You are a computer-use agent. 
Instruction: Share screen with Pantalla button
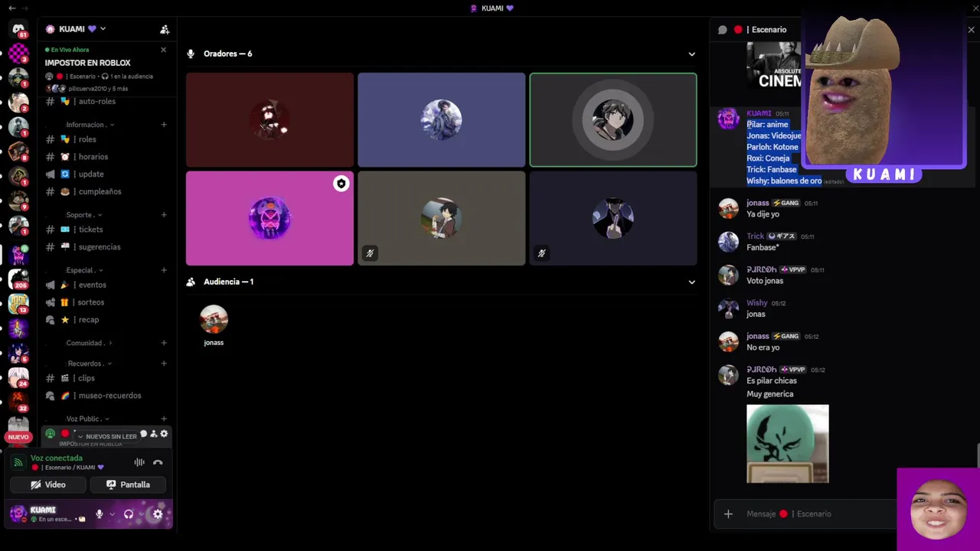(128, 484)
